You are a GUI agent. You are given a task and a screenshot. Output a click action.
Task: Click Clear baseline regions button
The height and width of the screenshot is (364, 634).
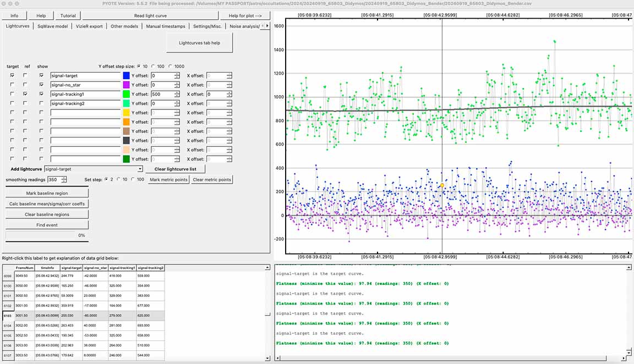[x=47, y=214]
